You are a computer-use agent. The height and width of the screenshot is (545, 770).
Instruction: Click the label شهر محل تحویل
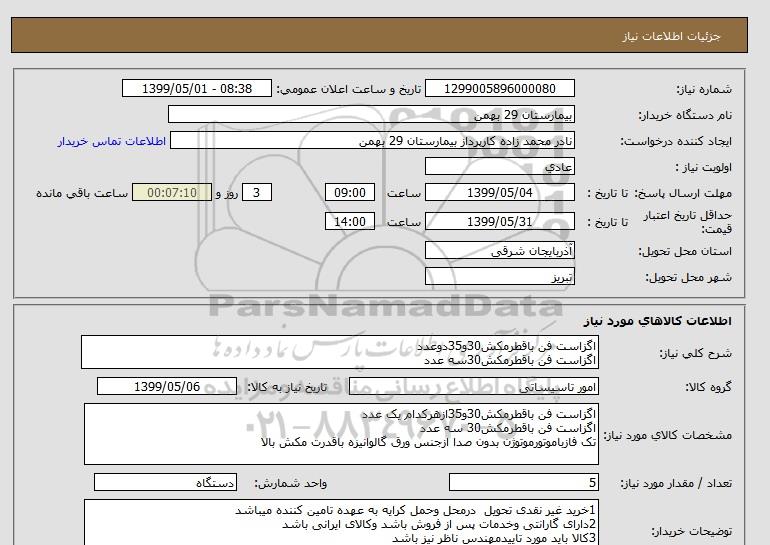pyautogui.click(x=688, y=277)
